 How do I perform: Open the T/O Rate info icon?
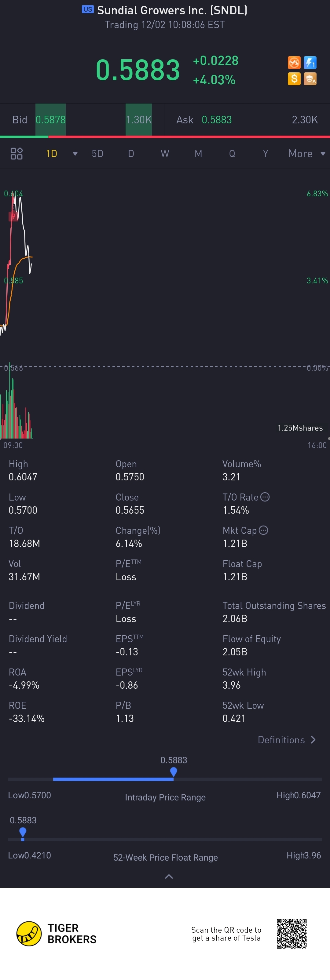265,497
